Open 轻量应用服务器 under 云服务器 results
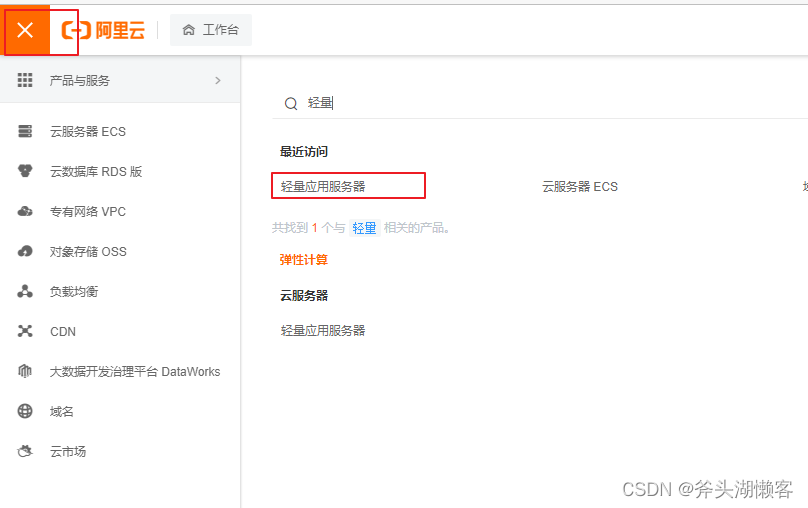The image size is (808, 508). point(323,330)
